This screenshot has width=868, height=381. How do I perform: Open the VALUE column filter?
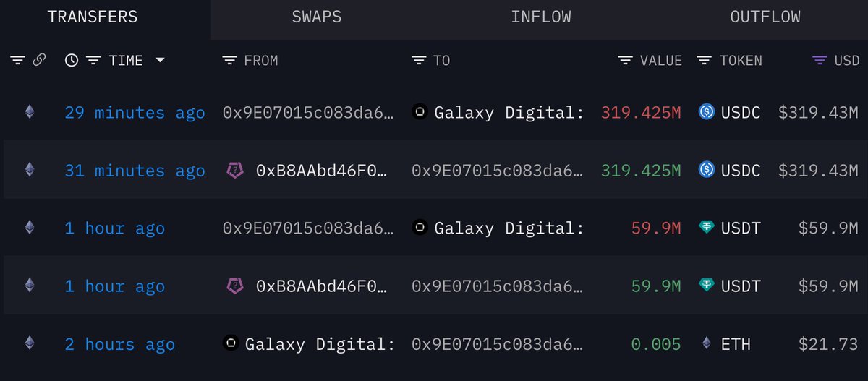tap(626, 61)
